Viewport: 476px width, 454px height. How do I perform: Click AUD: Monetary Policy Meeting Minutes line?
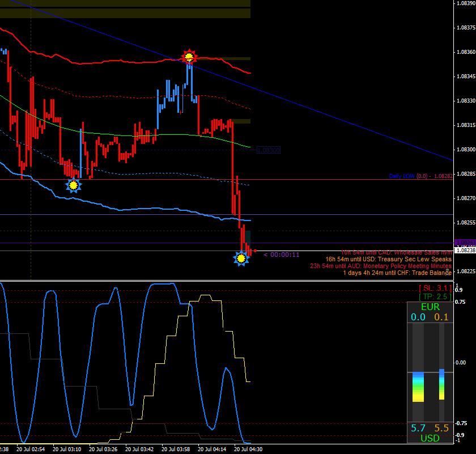coord(381,266)
